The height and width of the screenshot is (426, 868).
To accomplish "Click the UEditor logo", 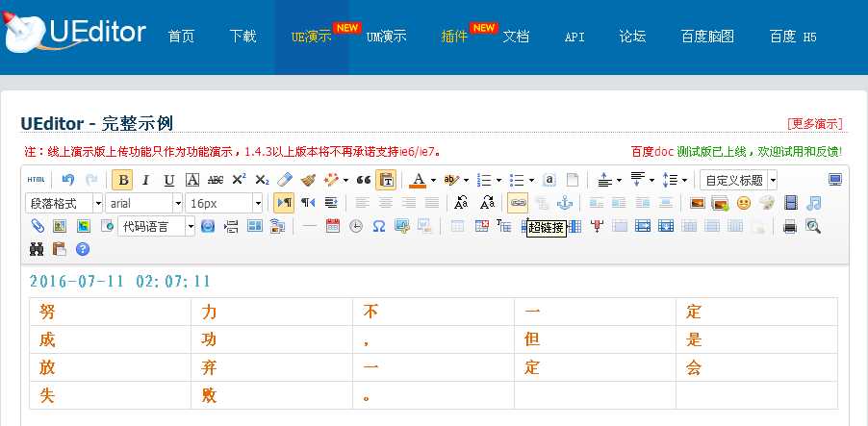I will tap(74, 34).
